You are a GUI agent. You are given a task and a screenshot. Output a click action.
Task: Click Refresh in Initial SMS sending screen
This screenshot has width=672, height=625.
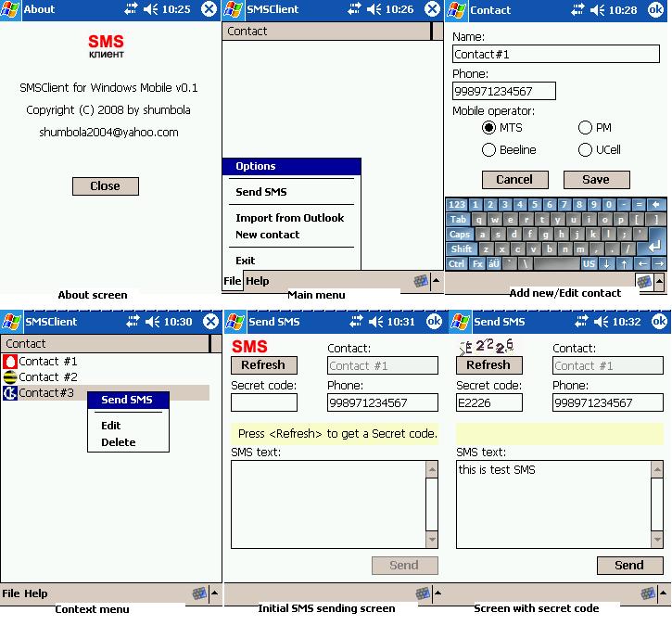(x=264, y=365)
